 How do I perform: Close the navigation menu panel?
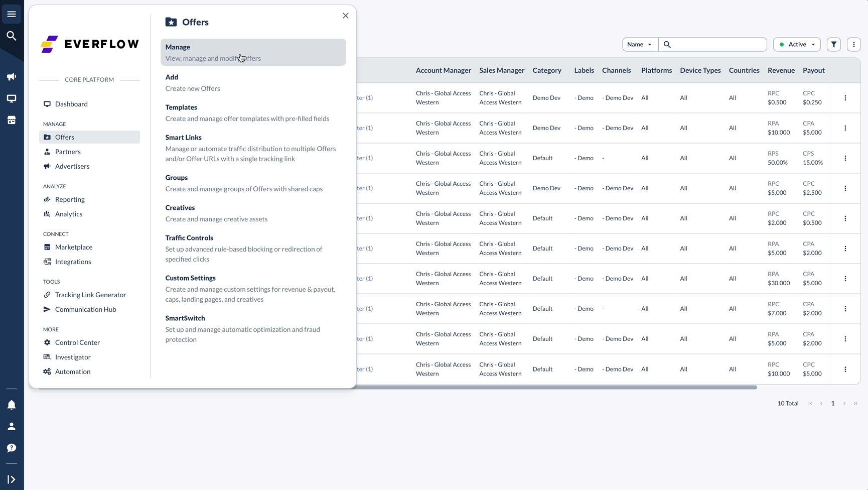346,16
